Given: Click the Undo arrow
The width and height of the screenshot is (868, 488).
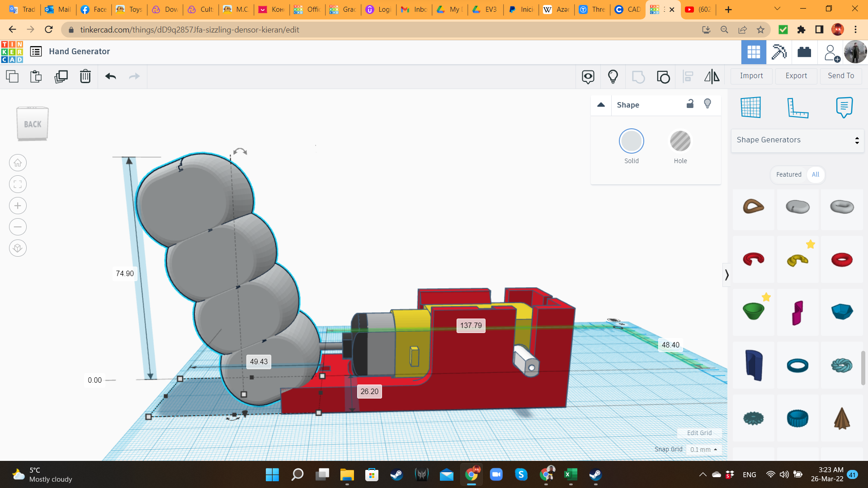Looking at the screenshot, I should point(110,76).
